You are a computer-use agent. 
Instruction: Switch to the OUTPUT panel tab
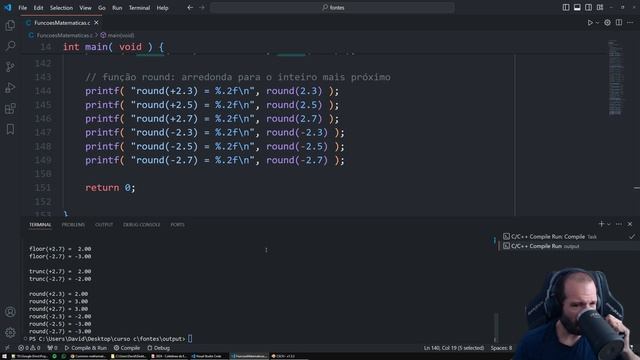(x=104, y=225)
